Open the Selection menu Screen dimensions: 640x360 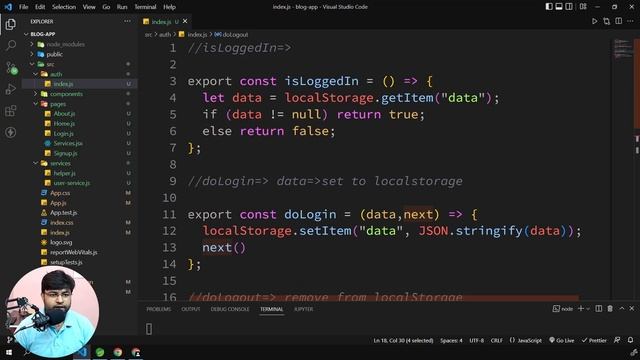click(64, 7)
